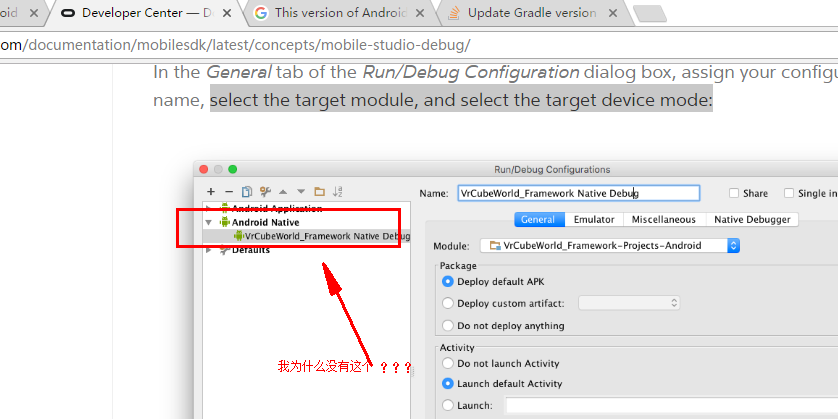Click the Launch activity text field
This screenshot has height=419, width=838.
672,406
